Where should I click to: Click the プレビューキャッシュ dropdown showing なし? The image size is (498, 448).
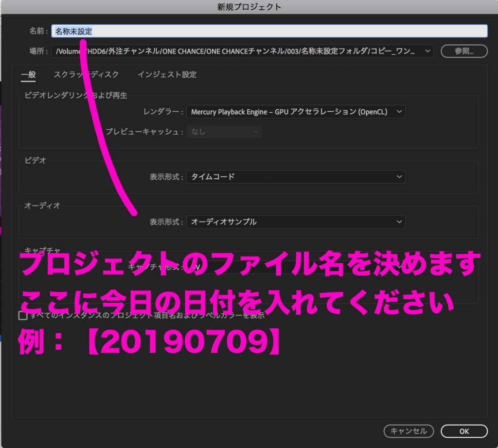click(224, 132)
